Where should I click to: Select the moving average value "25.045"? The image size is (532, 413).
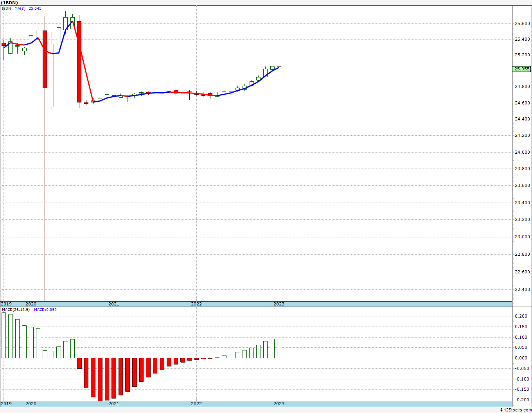point(35,9)
